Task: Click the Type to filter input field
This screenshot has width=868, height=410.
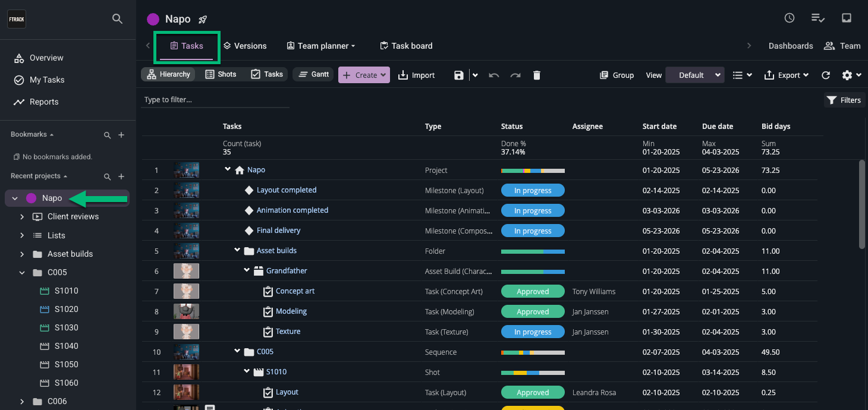Action: [214, 100]
